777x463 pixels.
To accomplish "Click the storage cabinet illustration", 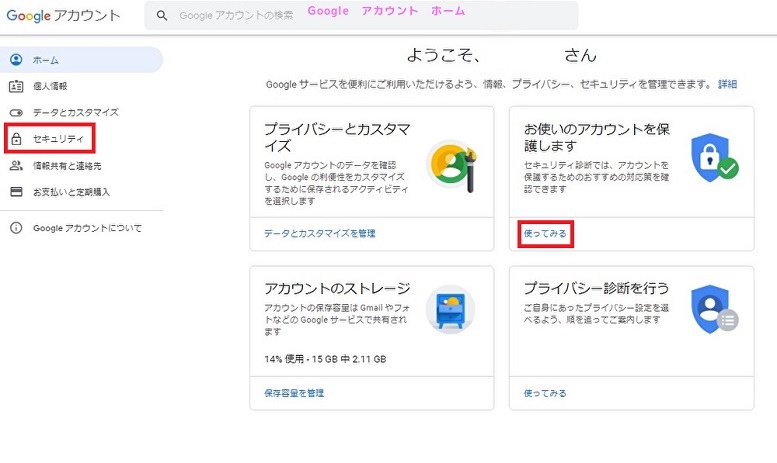I will point(450,310).
